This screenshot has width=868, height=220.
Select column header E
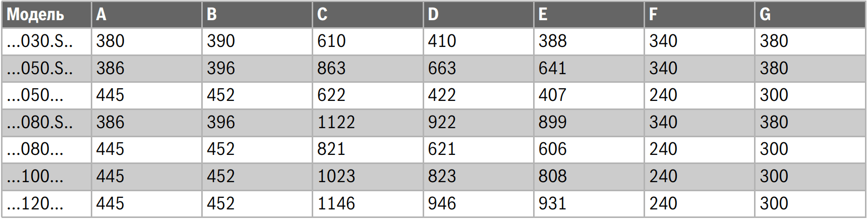[x=543, y=14]
